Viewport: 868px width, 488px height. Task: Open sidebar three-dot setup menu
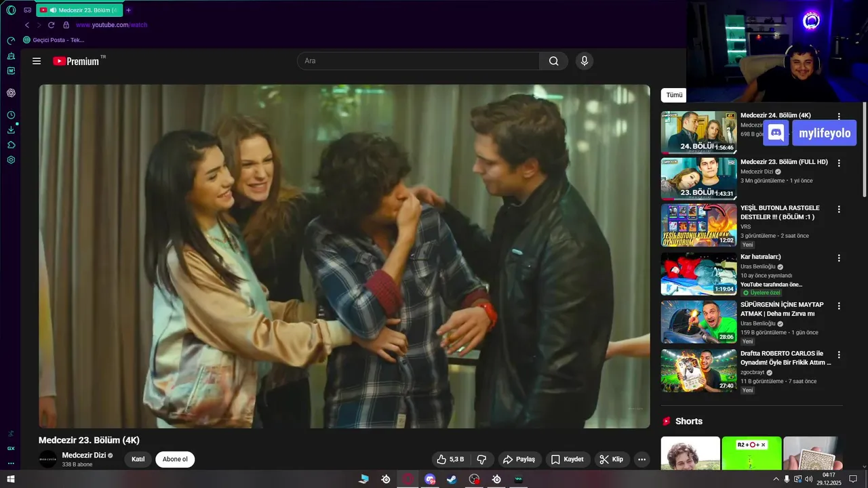click(x=11, y=464)
